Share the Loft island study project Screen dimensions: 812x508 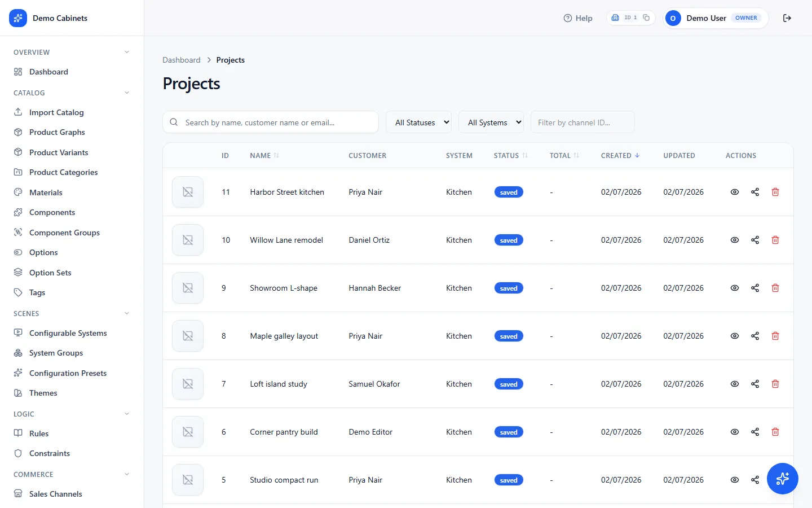click(755, 384)
